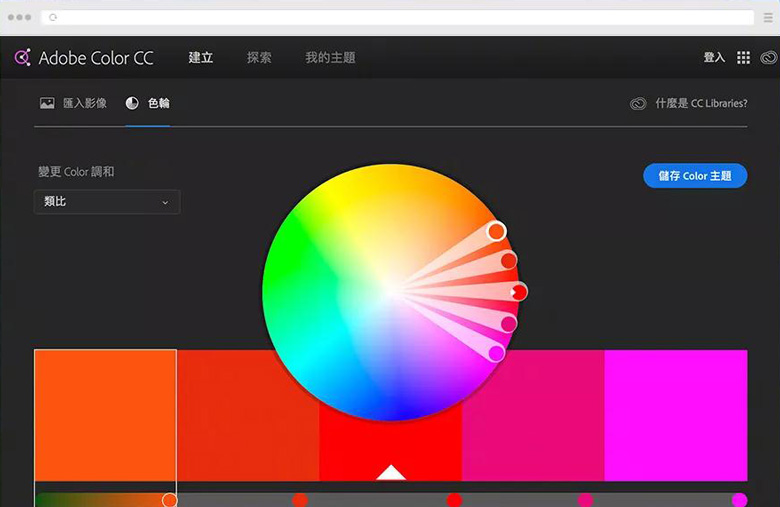Select the magenta color swatch on the right
The image size is (780, 507).
coord(676,415)
